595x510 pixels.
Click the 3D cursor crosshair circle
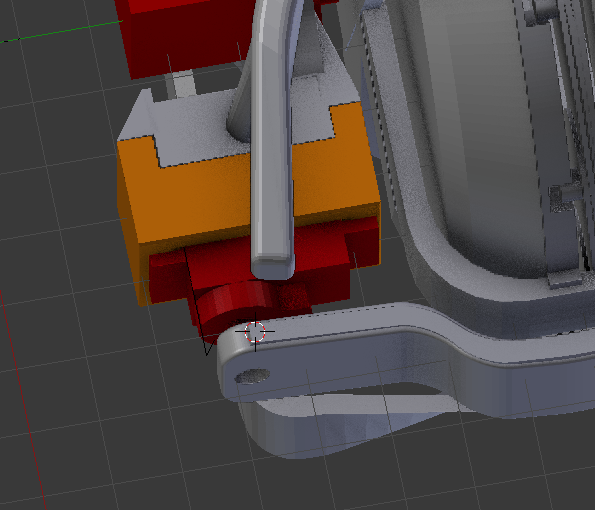(255, 332)
